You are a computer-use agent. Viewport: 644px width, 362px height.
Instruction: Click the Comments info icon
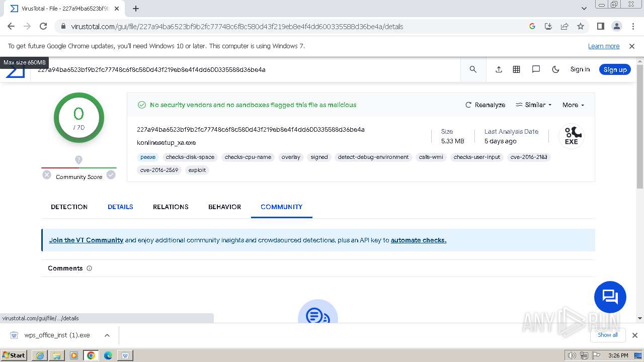pos(90,268)
